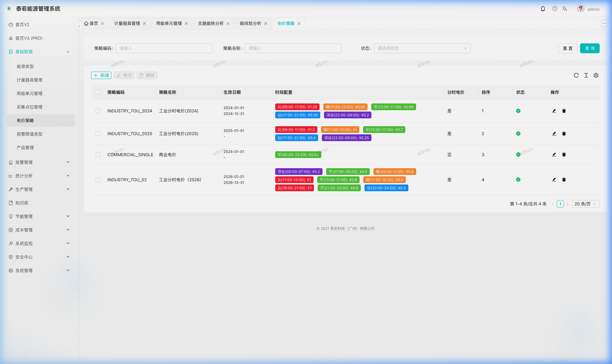Refresh the table with reload icon

576,75
